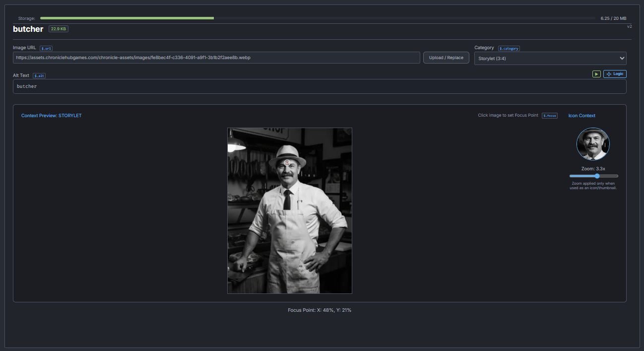Click the focus point marker on butcher's face
The height and width of the screenshot is (351, 644).
(x=287, y=163)
